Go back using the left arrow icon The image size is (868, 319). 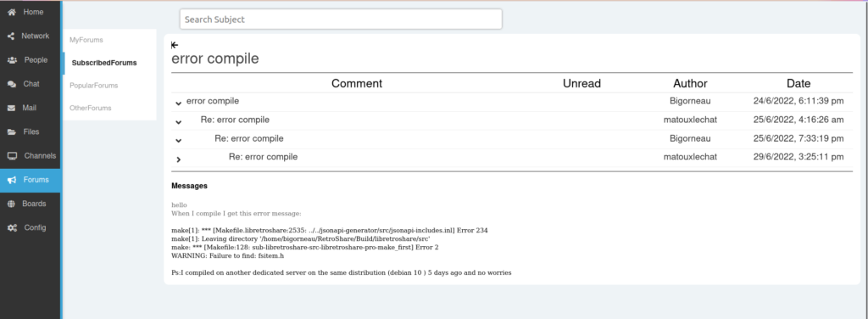[175, 45]
